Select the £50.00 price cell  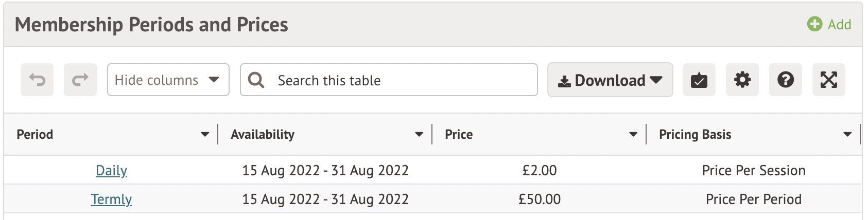tap(539, 199)
